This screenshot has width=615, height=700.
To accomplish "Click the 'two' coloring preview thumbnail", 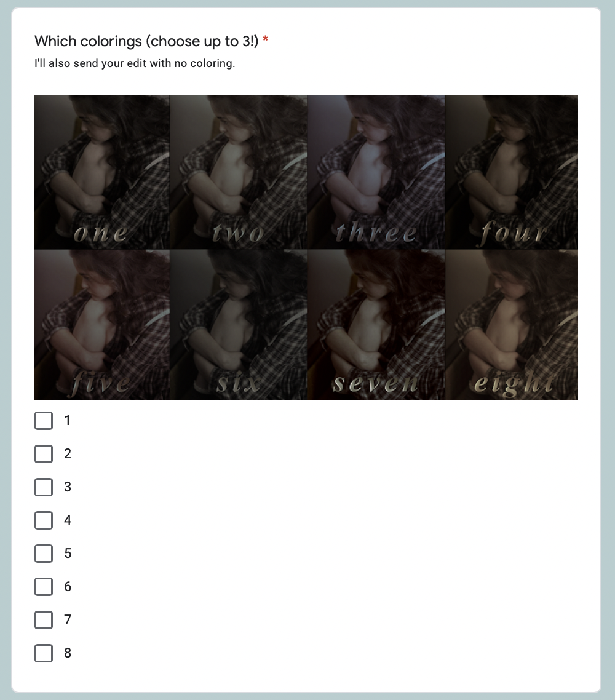I will point(239,172).
